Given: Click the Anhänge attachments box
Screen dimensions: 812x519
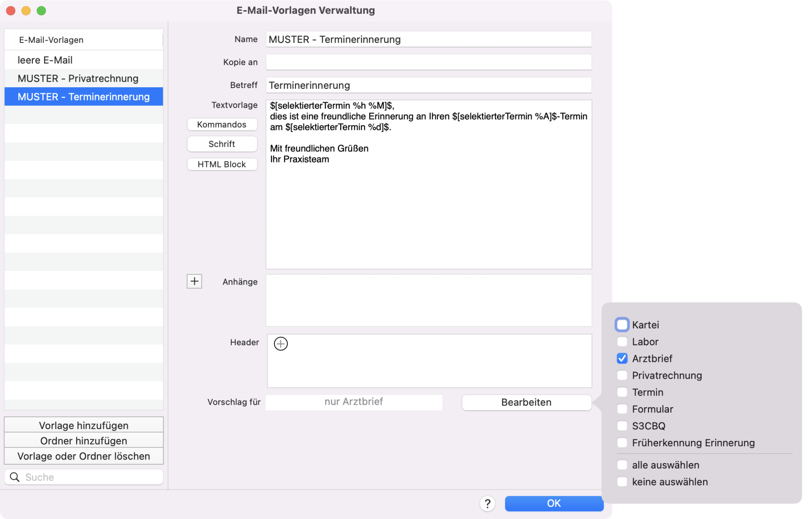Looking at the screenshot, I should click(429, 300).
